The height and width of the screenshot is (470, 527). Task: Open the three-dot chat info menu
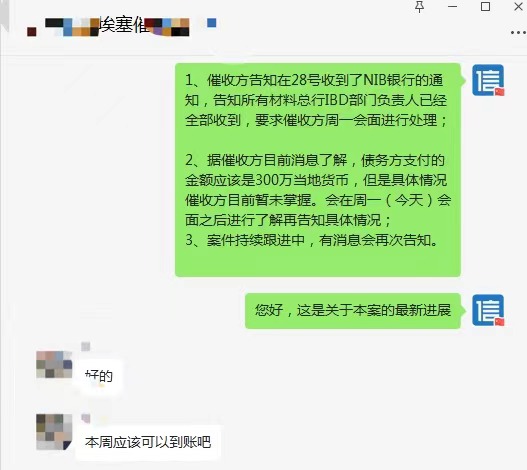[x=518, y=33]
